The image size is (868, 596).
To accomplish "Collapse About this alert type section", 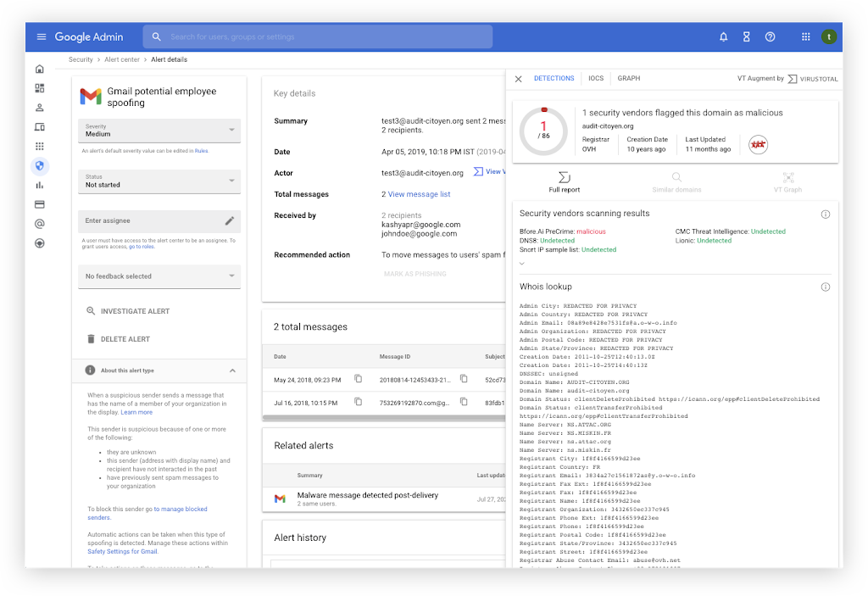I will pos(232,370).
